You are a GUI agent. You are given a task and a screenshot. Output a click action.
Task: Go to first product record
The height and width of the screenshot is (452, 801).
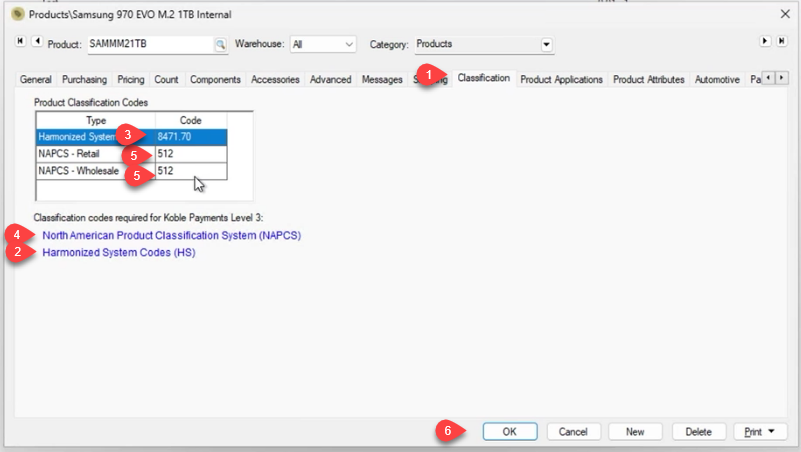click(x=21, y=41)
